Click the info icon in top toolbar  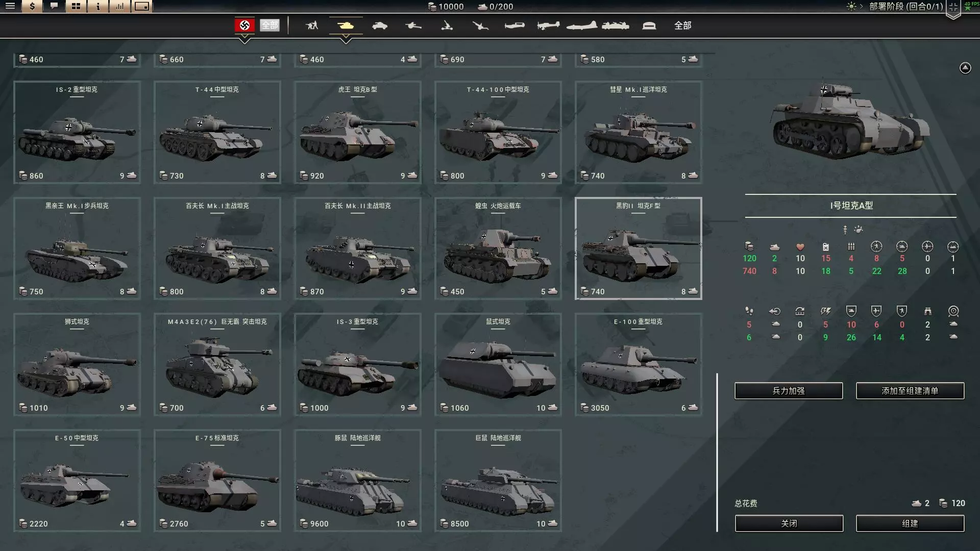98,7
